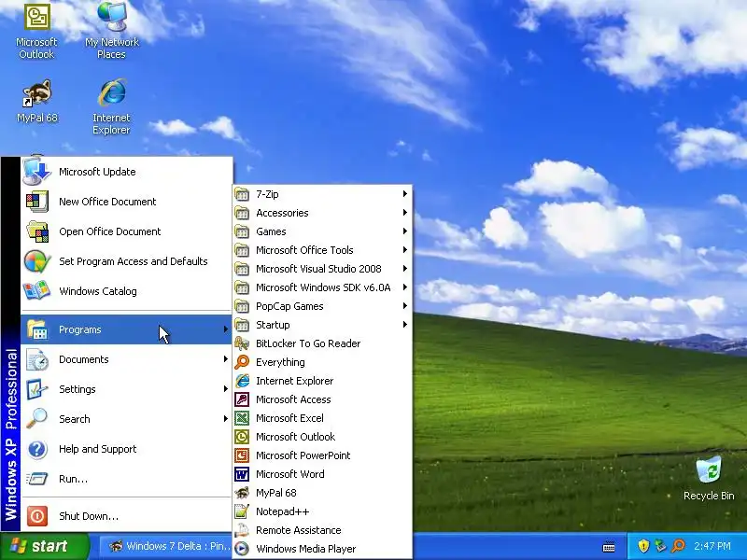Click the Set Program Access and Defaults icon

coord(36,261)
